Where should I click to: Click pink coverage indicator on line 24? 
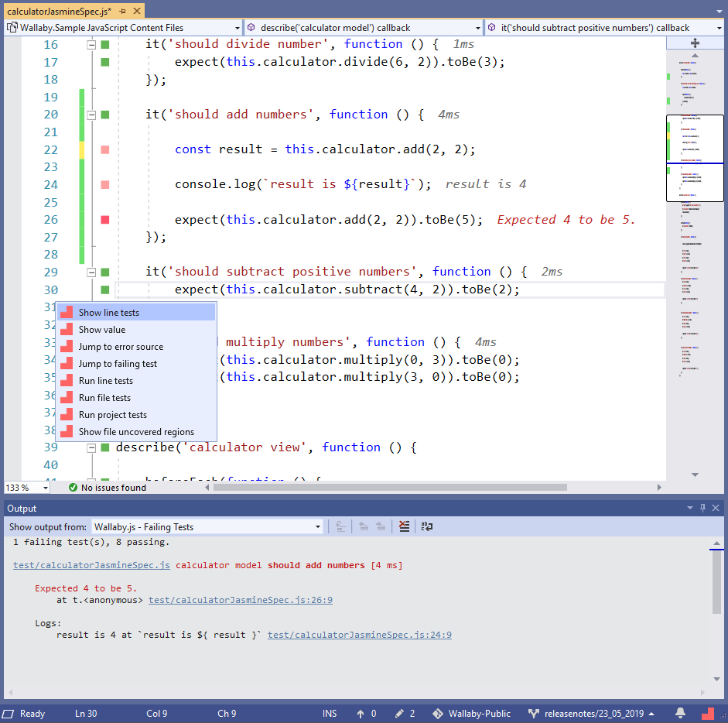(x=105, y=185)
